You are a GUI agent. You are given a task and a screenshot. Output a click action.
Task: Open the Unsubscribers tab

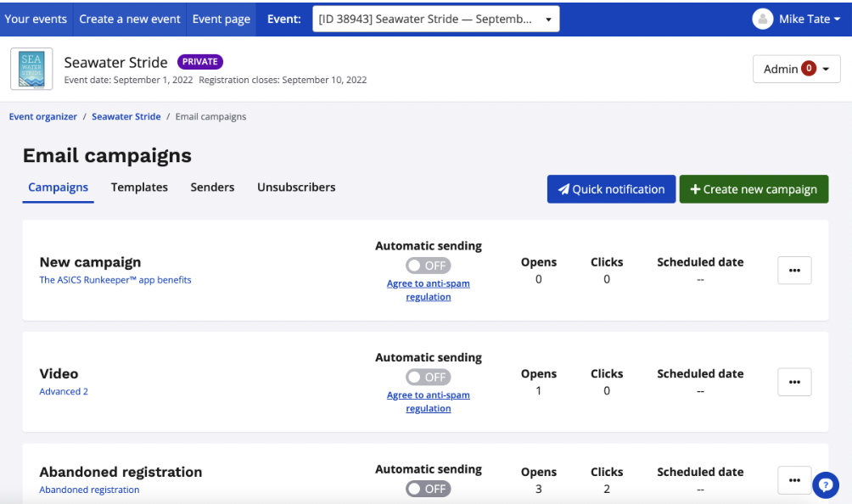tap(296, 188)
